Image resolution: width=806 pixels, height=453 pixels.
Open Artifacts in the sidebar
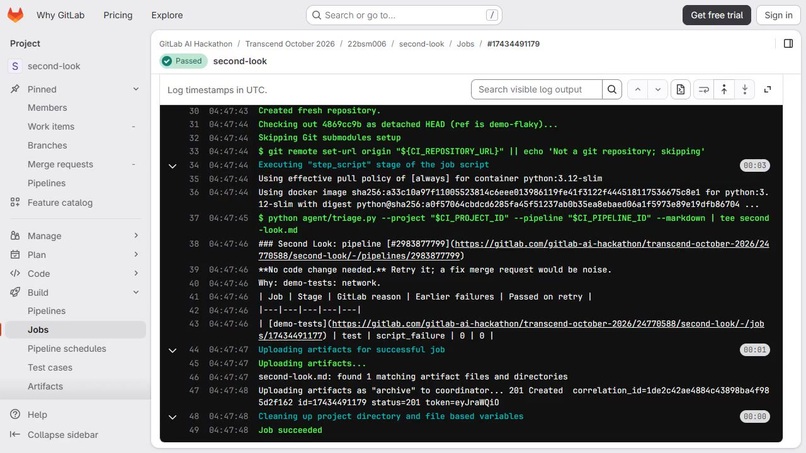click(45, 386)
